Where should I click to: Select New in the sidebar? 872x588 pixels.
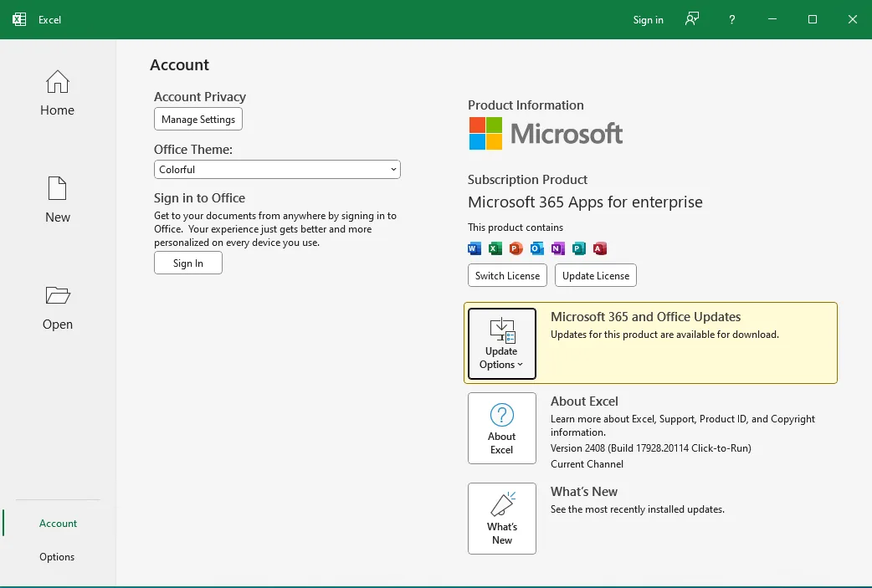coord(57,200)
